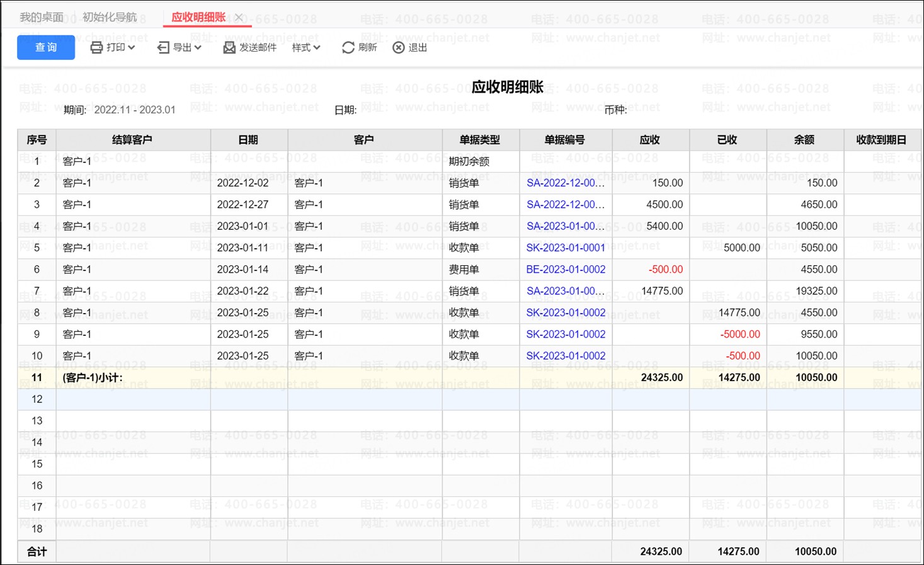Select the 9550.00 balance cell in row 9
This screenshot has height=565, width=924.
pyautogui.click(x=804, y=334)
